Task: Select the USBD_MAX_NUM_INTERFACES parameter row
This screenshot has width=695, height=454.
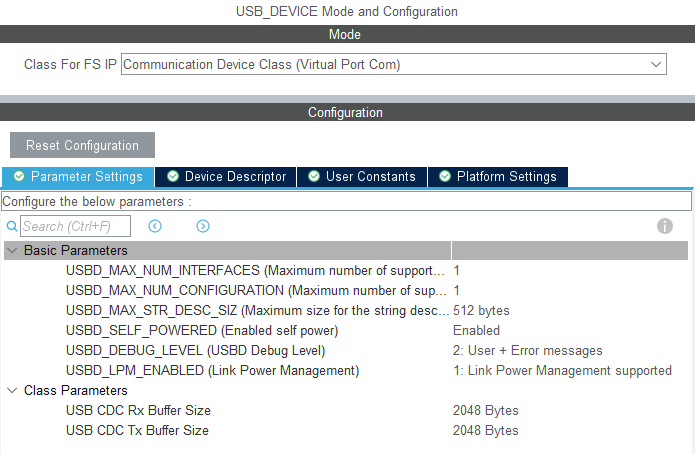Action: click(346, 270)
